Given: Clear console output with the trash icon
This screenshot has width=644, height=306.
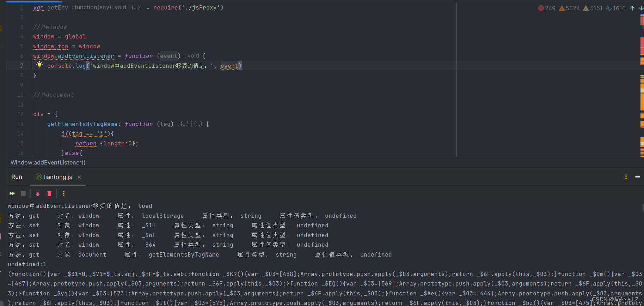Looking at the screenshot, I should tap(49, 193).
